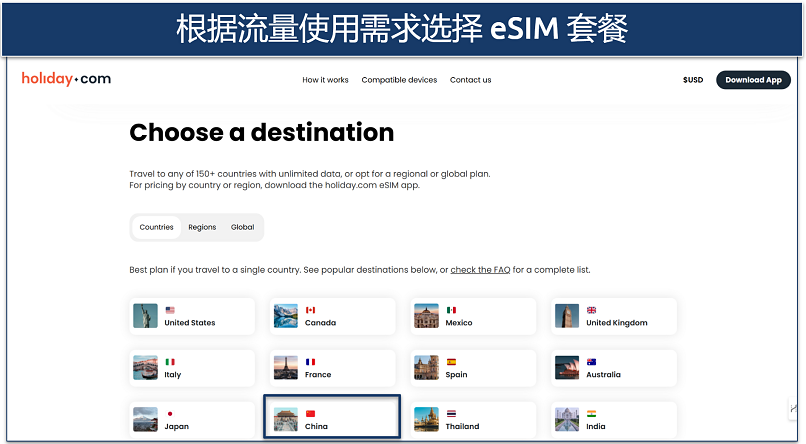Choose the Thailand destination label
The height and width of the screenshot is (444, 806).
(462, 427)
